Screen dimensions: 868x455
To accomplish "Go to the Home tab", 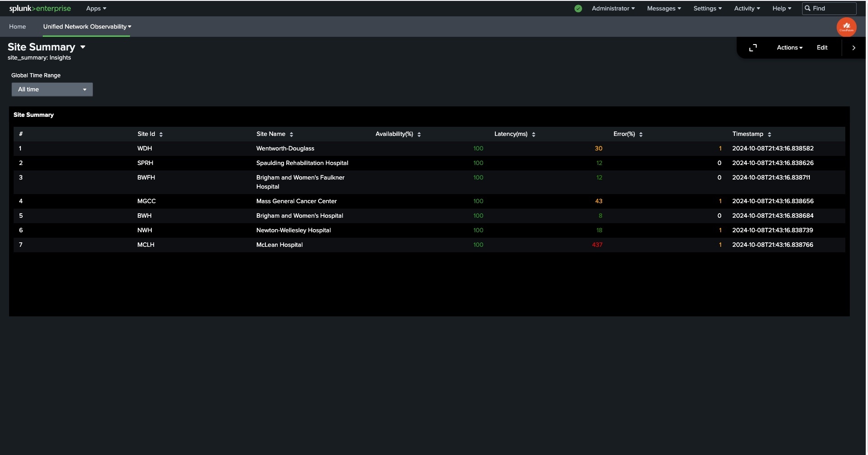I will point(17,27).
